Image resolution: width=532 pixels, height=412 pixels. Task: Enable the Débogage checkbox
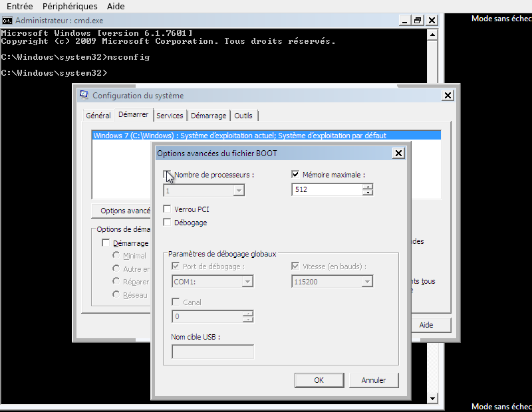[167, 223]
